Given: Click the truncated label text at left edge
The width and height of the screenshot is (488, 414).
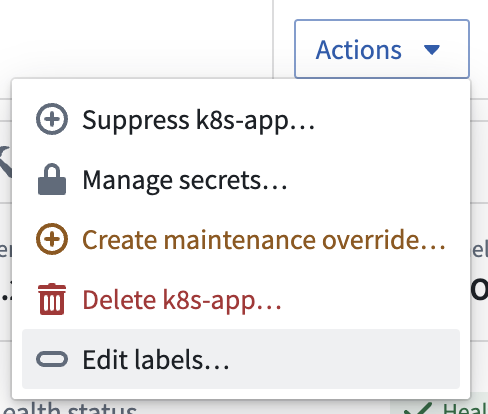Looking at the screenshot, I should click(6, 250).
